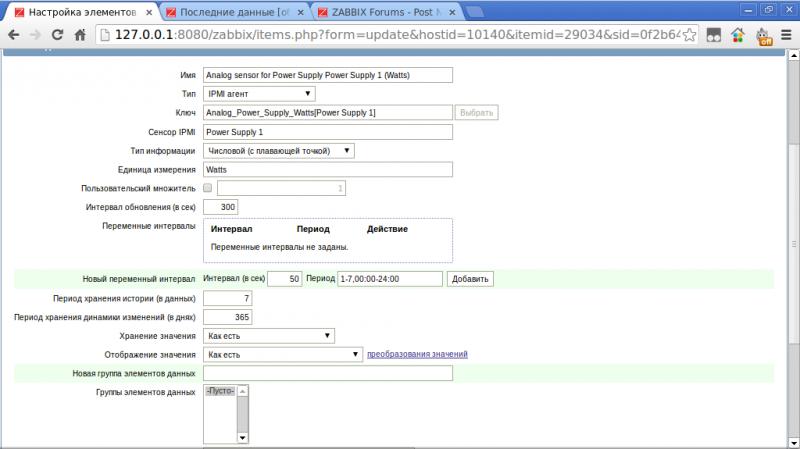The image size is (800, 449).
Task: Click the 'Интервал' column header
Action: tap(232, 229)
